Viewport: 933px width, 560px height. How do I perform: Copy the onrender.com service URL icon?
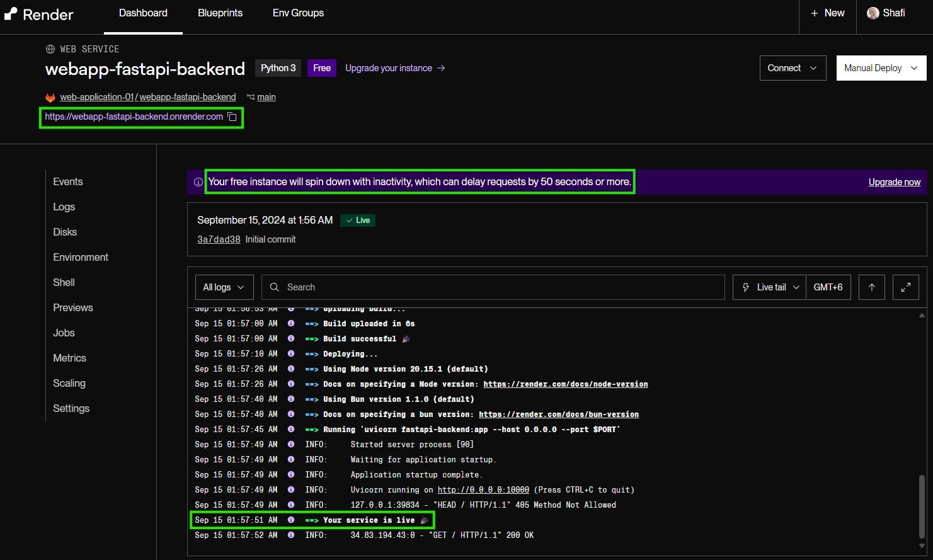tap(232, 117)
